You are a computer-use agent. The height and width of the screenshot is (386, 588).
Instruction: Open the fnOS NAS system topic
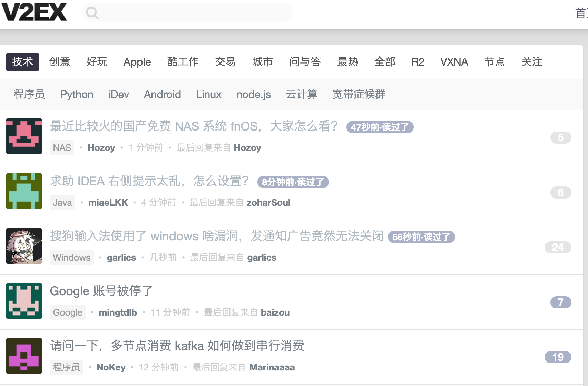point(194,126)
